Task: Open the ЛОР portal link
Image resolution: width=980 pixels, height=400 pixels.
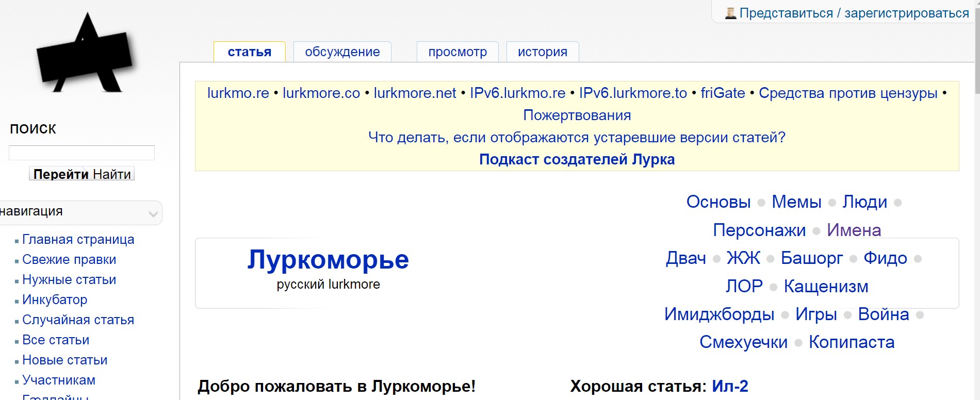Action: 744,286
